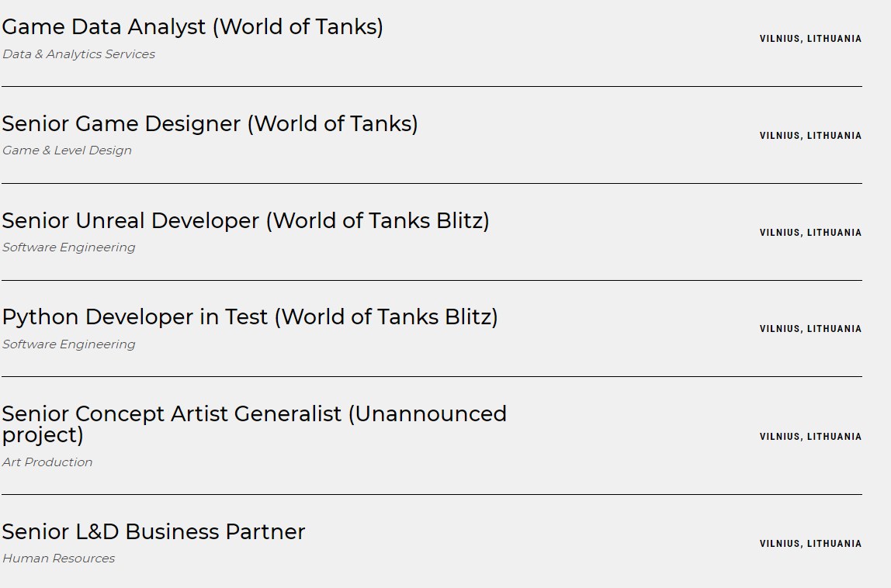This screenshot has width=891, height=588.
Task: Click '(World of Tanks Blitz)' in Unreal Developer title
Action: tap(378, 221)
